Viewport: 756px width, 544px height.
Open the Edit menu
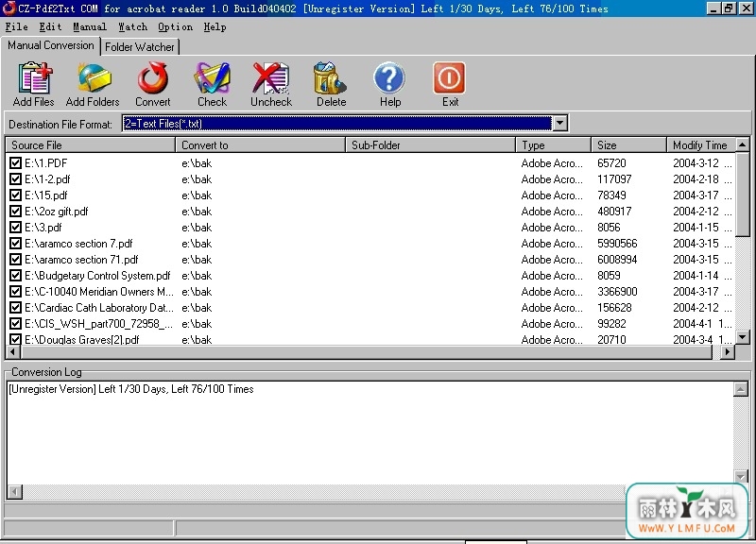tap(50, 27)
